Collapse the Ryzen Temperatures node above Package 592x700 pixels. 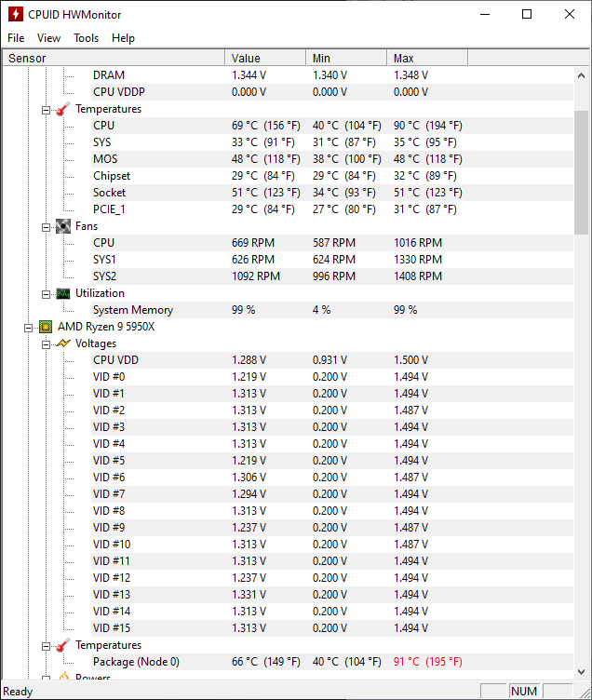[46, 646]
